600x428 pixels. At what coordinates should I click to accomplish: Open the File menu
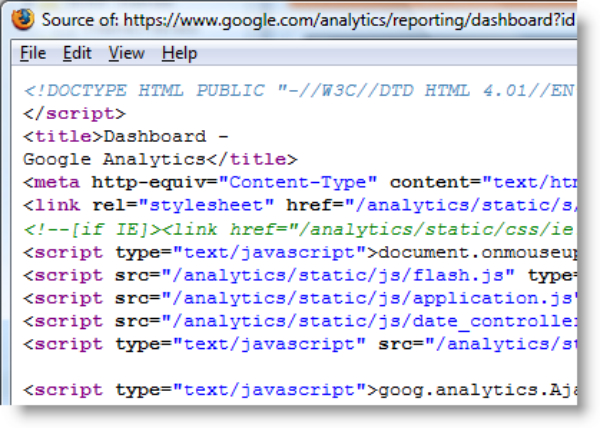click(33, 53)
